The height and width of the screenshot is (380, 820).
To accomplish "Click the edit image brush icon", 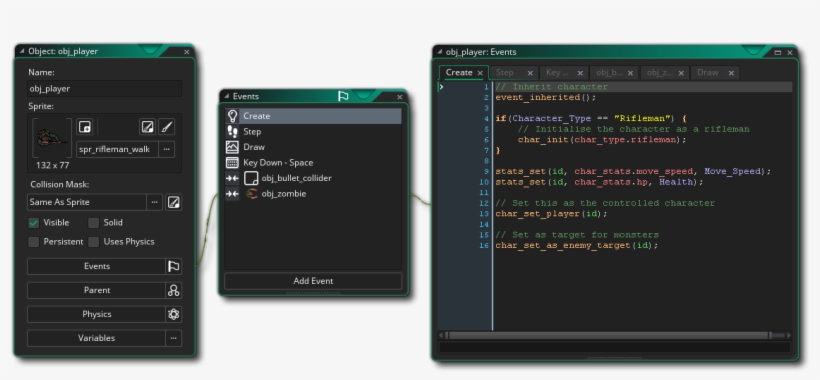I will (166, 126).
